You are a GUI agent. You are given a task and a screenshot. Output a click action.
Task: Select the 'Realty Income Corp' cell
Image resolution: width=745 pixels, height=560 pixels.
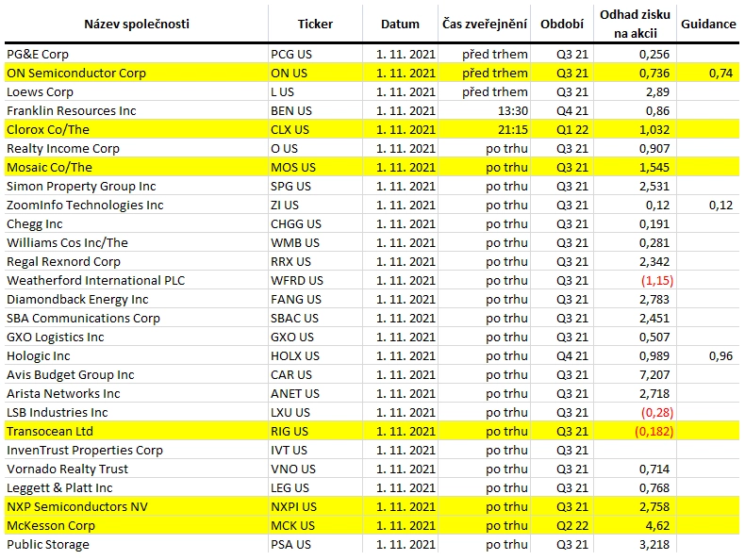[x=137, y=149]
